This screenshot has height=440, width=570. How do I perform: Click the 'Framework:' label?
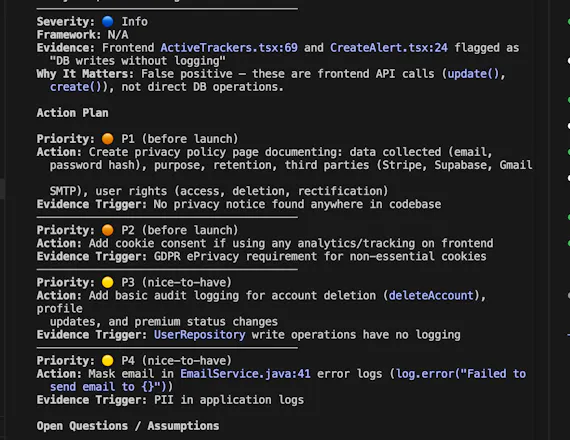69,35
